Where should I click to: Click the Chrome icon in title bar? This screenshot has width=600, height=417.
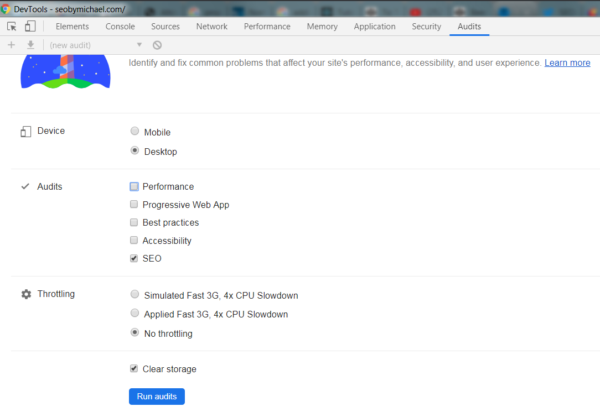click(5, 9)
